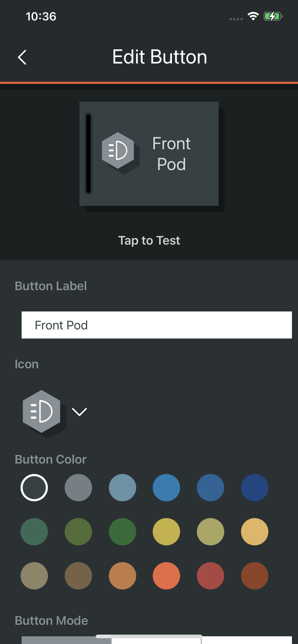Select the light orange-gold swatch
The image size is (298, 644).
point(254,532)
